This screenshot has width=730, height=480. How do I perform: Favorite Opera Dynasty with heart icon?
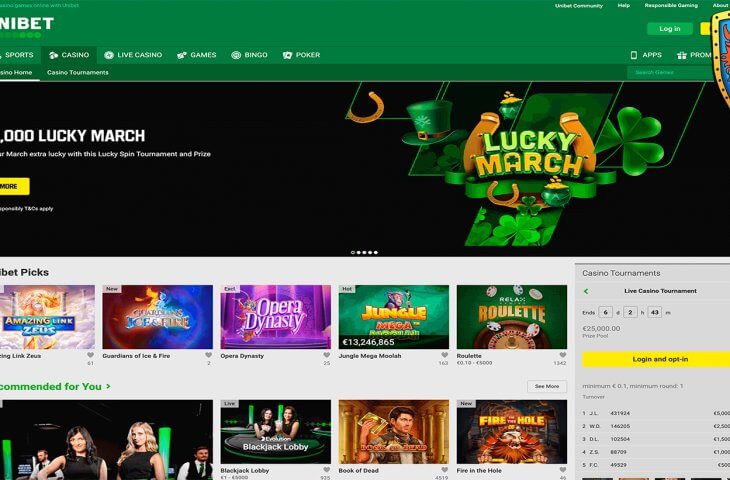point(327,355)
